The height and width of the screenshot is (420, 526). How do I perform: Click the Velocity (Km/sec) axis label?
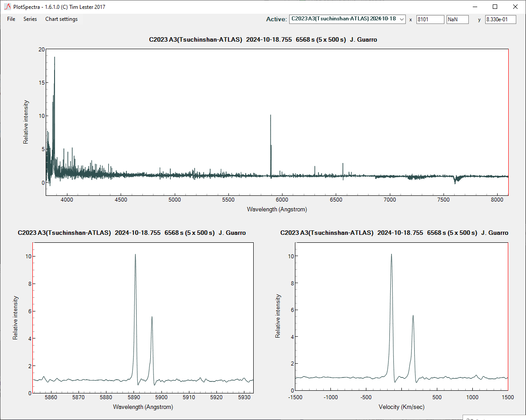point(401,407)
